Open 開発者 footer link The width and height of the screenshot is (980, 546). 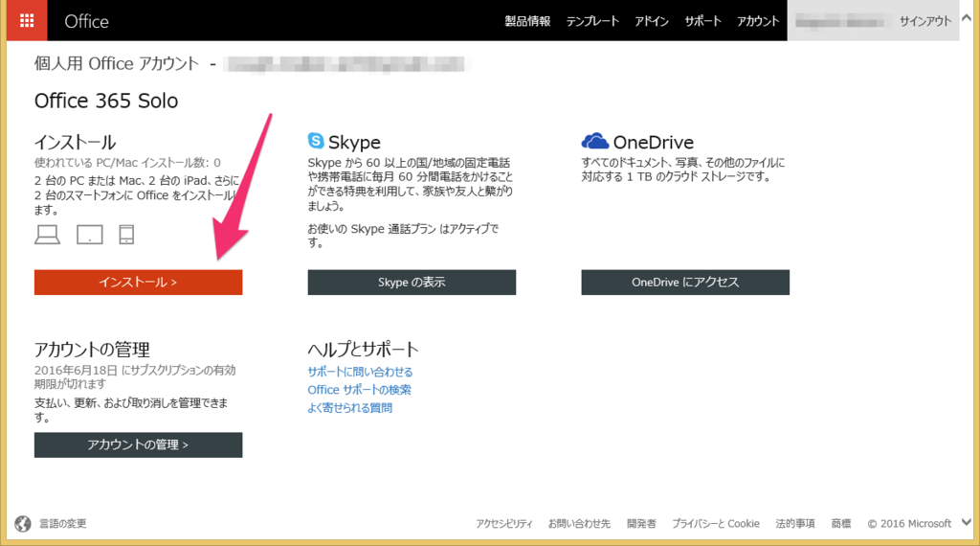click(x=641, y=523)
